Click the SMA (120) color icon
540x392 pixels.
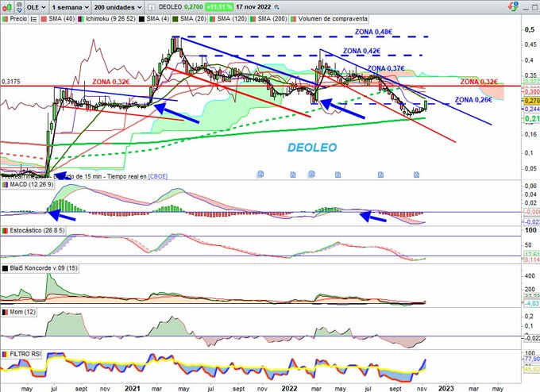pos(213,19)
